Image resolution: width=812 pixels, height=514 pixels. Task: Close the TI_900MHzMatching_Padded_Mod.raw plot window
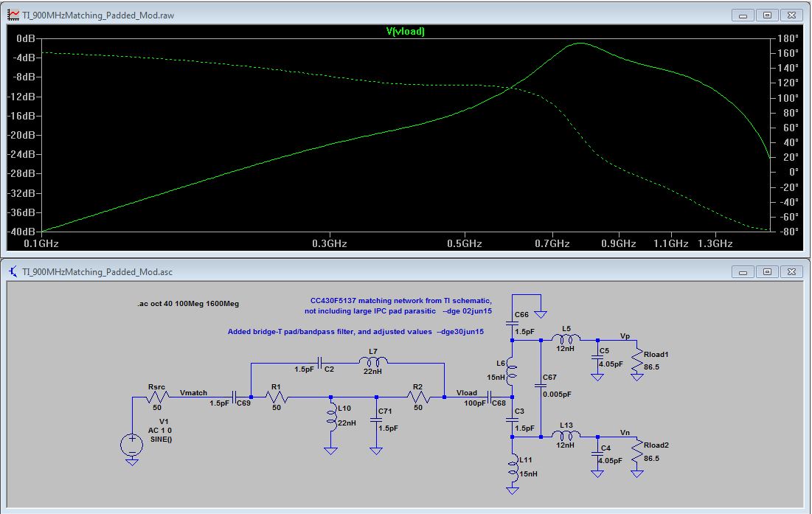(x=791, y=15)
